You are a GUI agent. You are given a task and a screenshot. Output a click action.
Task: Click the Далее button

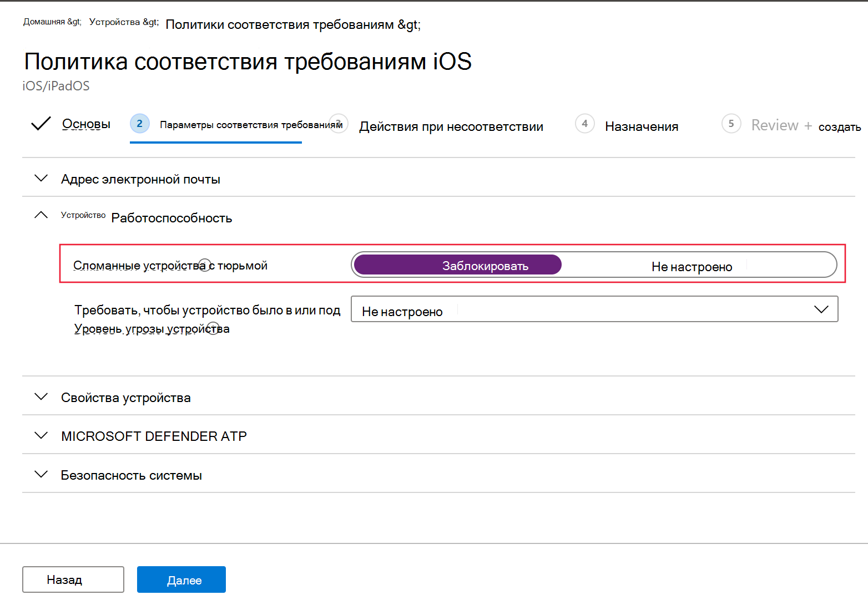pos(181,579)
